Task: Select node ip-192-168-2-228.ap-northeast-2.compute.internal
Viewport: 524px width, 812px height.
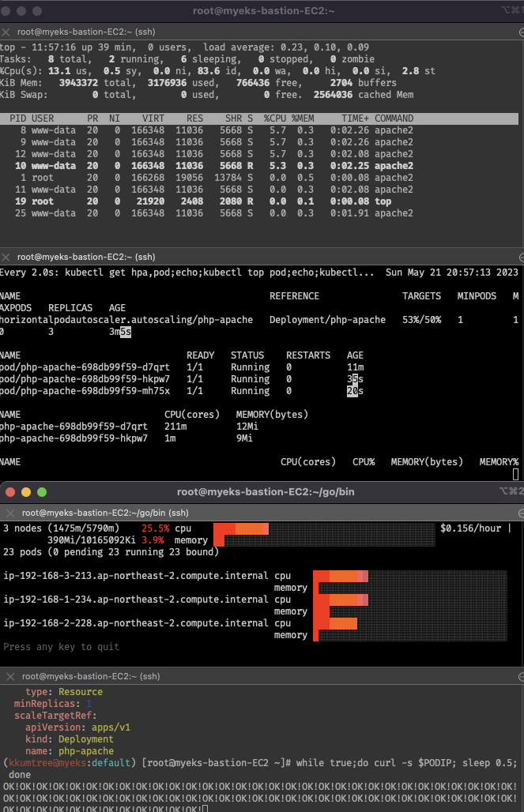Action: click(136, 623)
